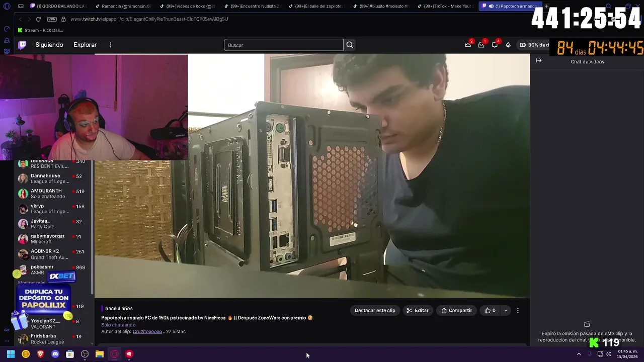Open the pekeasmr ASMR channel
This screenshot has height=362, width=644.
[x=53, y=269]
